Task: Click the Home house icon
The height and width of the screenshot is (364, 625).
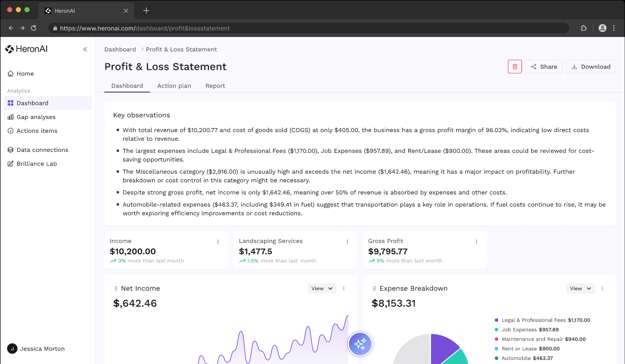Action: click(11, 73)
